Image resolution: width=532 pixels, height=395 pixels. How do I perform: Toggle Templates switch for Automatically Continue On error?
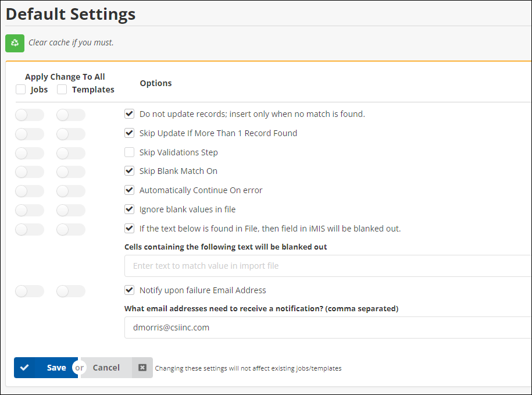tap(71, 191)
